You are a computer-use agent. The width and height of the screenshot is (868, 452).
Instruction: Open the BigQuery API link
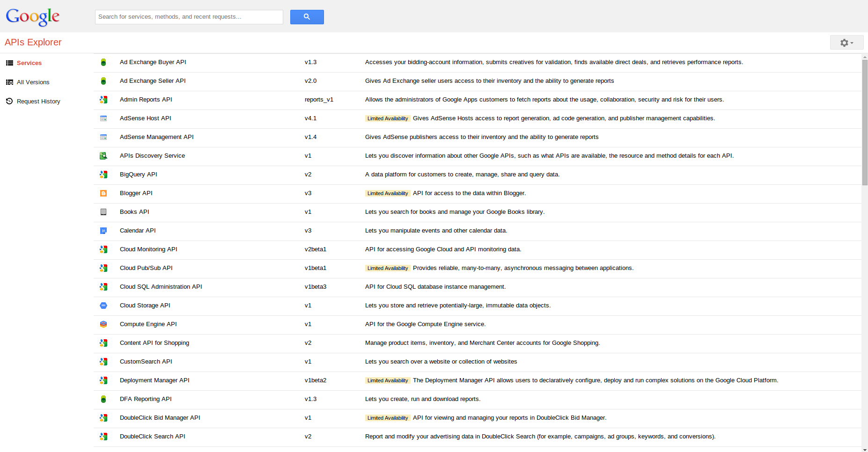click(139, 175)
